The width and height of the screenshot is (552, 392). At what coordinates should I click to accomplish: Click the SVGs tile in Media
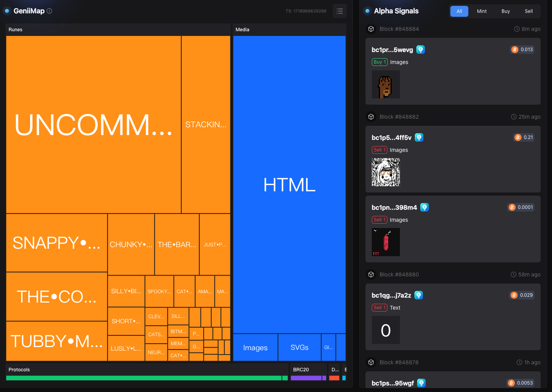pos(299,347)
